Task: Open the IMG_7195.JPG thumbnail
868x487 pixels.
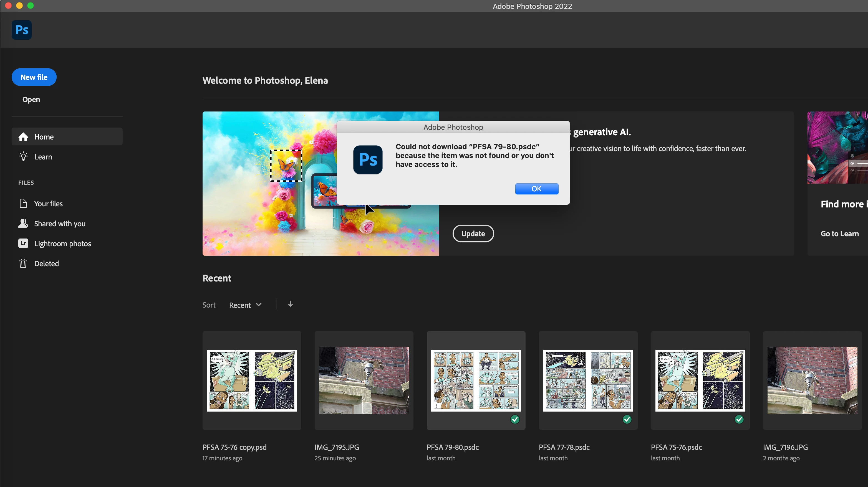Action: tap(364, 380)
